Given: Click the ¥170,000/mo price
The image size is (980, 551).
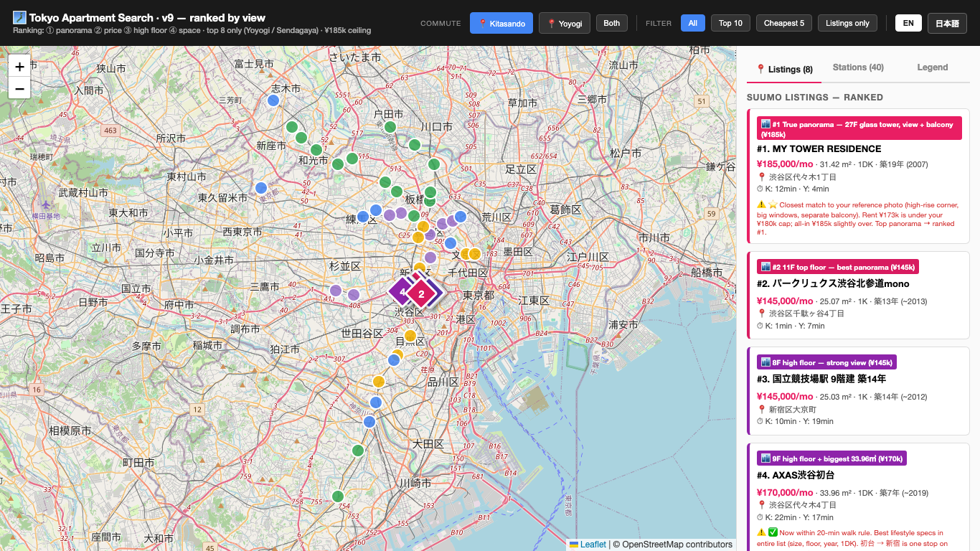Looking at the screenshot, I should [785, 492].
